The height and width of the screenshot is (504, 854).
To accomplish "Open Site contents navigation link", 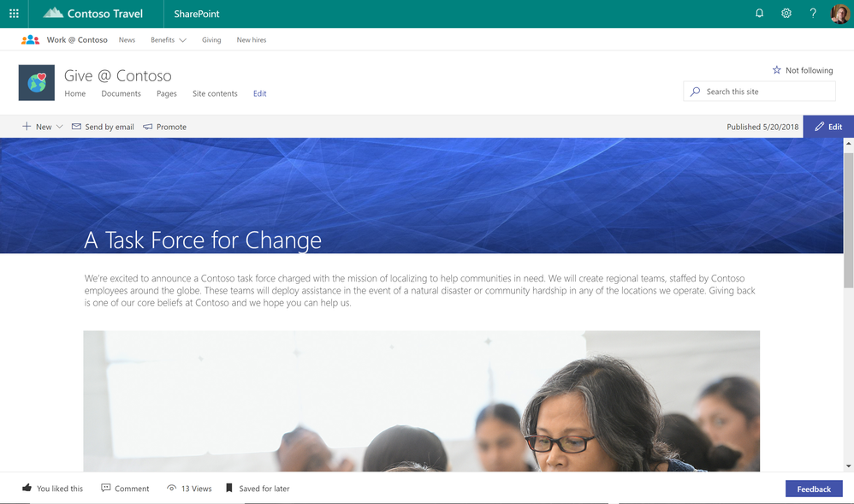I will [215, 93].
